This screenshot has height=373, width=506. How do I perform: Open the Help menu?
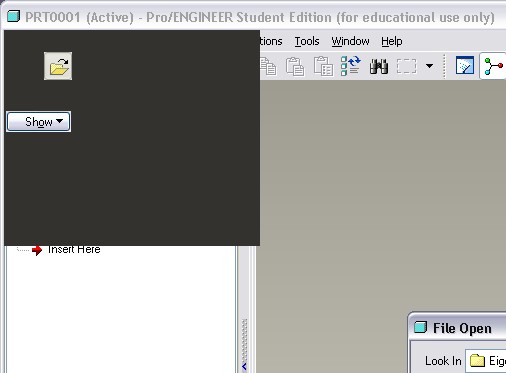392,41
